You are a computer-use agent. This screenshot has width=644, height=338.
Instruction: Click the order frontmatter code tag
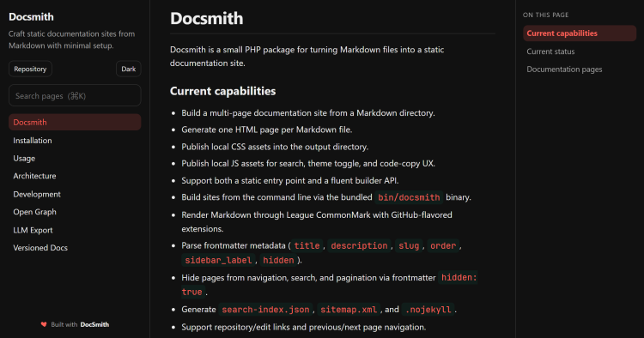pyautogui.click(x=443, y=245)
